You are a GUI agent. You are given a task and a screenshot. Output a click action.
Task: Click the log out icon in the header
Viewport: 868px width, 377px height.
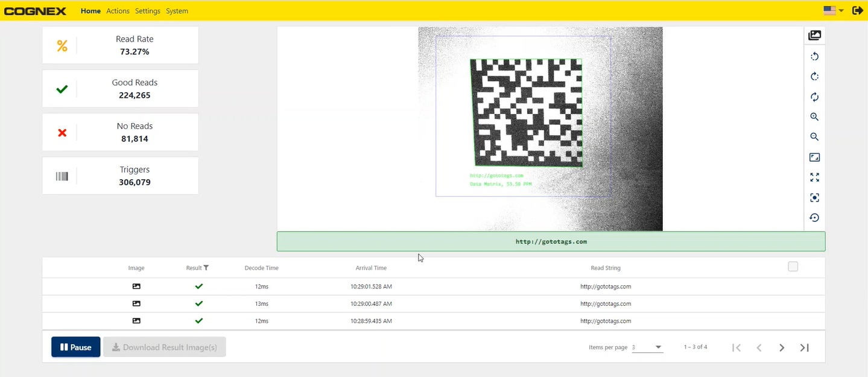pyautogui.click(x=857, y=10)
